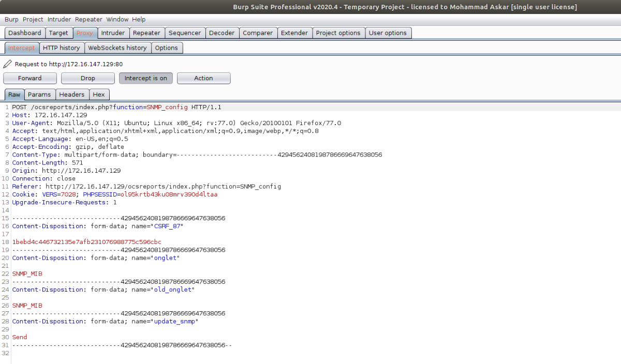Switch to the Dashboard tab
This screenshot has height=364, width=621.
[x=25, y=33]
